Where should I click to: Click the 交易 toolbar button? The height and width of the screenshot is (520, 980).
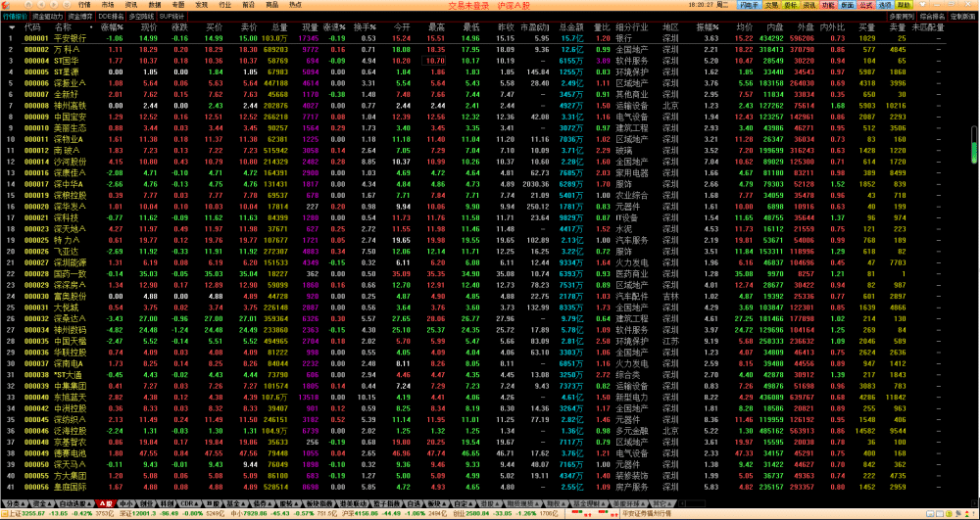[x=772, y=4]
